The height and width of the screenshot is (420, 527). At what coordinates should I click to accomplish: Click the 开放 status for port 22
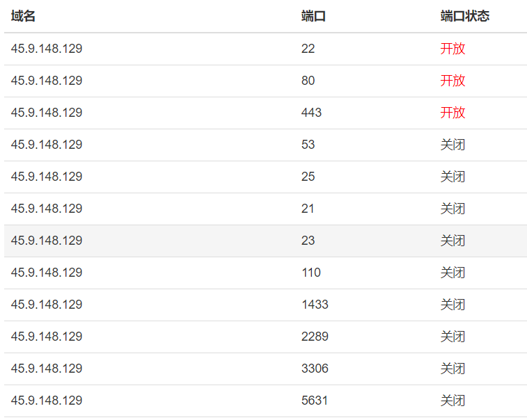[x=453, y=49]
